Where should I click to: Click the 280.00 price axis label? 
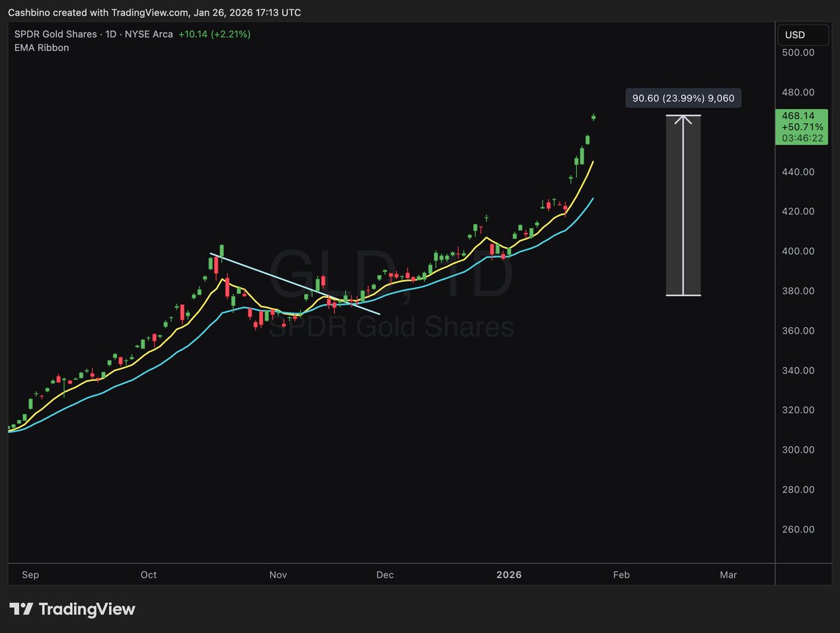tap(799, 489)
